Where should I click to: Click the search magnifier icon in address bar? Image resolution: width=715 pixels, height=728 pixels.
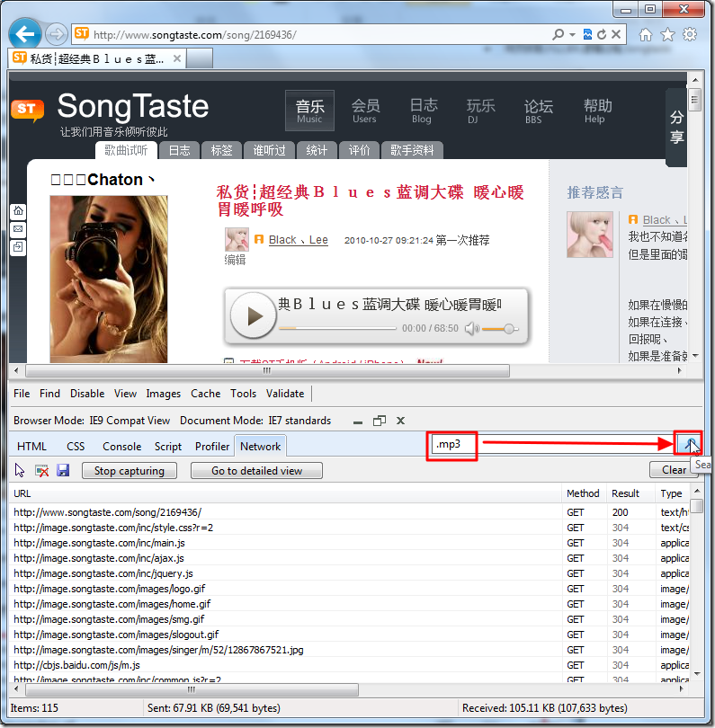pos(559,34)
